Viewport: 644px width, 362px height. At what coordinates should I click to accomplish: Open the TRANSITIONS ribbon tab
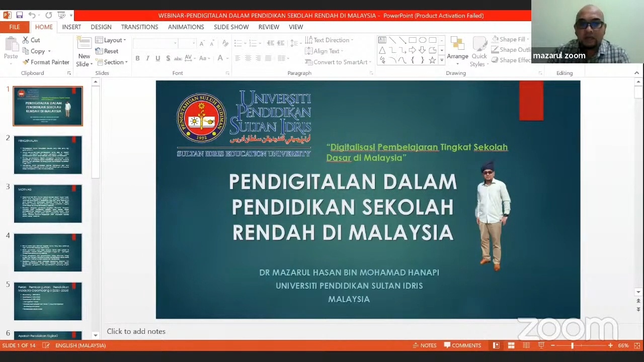[x=139, y=27]
